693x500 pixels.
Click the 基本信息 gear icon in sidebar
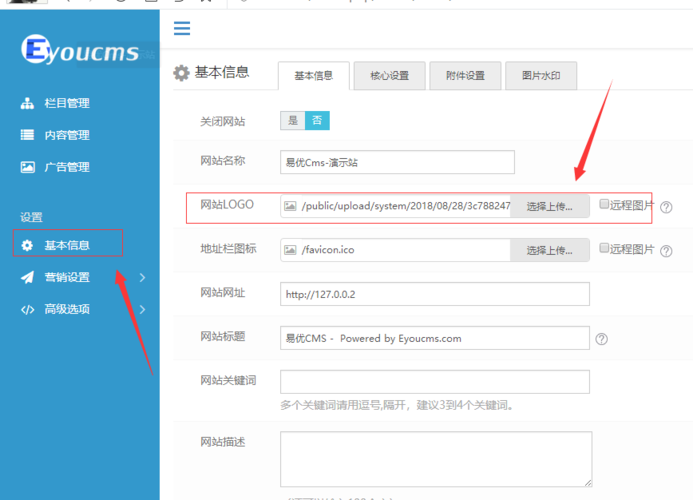tap(27, 245)
